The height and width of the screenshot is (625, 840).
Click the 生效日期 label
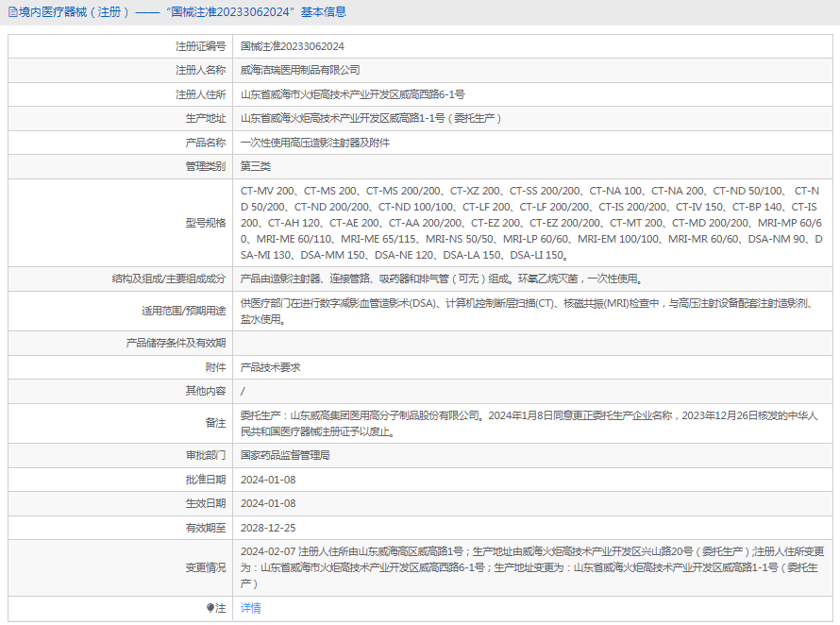206,503
